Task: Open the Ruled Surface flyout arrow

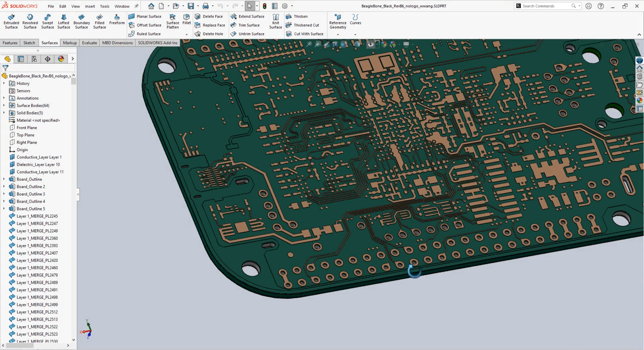Action: click(x=186, y=34)
